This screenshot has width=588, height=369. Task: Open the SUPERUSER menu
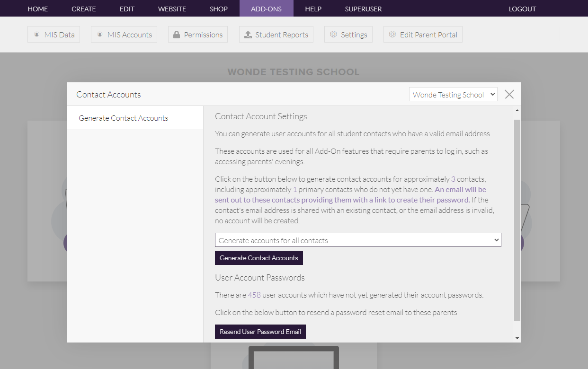click(363, 9)
